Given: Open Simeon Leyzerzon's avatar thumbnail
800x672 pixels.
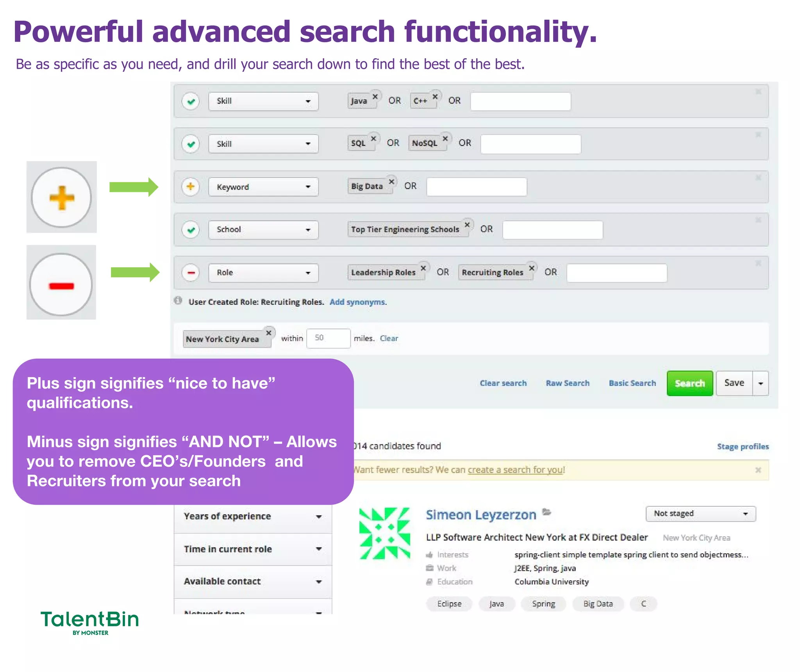Looking at the screenshot, I should (x=385, y=533).
